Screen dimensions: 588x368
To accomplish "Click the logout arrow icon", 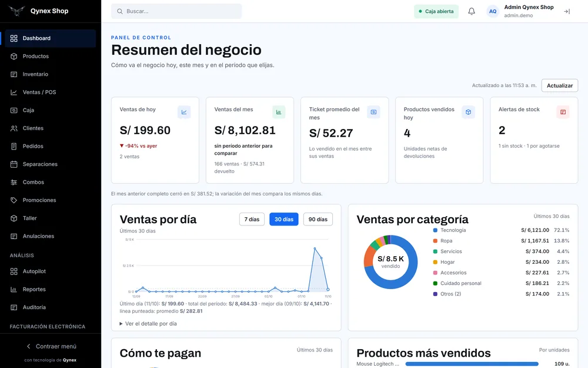I will coord(567,12).
